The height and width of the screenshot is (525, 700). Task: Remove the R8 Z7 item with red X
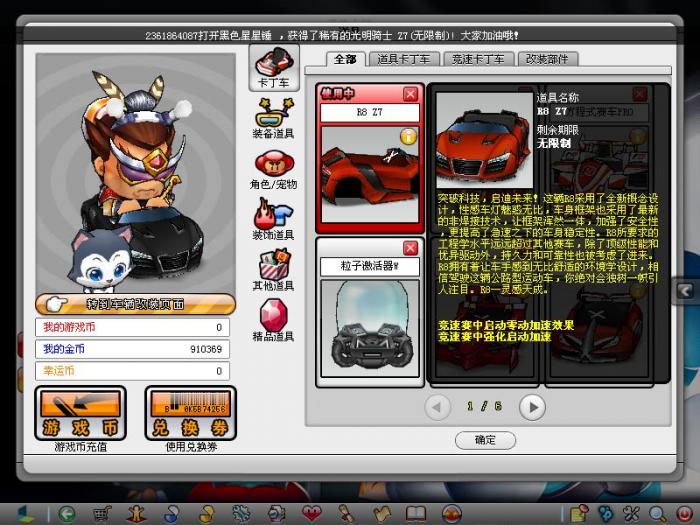(410, 94)
